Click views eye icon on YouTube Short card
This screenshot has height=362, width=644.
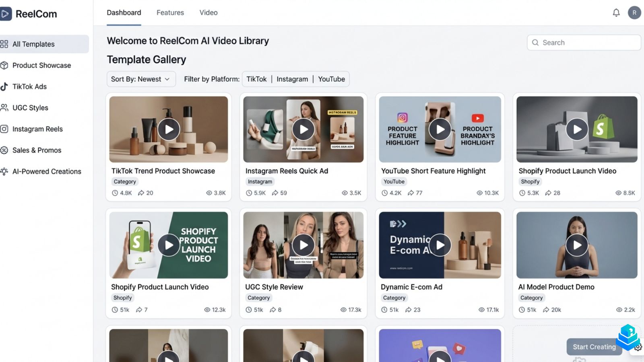point(479,193)
